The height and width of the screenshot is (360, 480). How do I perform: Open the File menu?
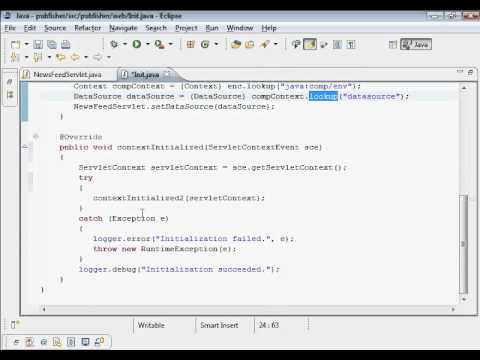click(10, 28)
